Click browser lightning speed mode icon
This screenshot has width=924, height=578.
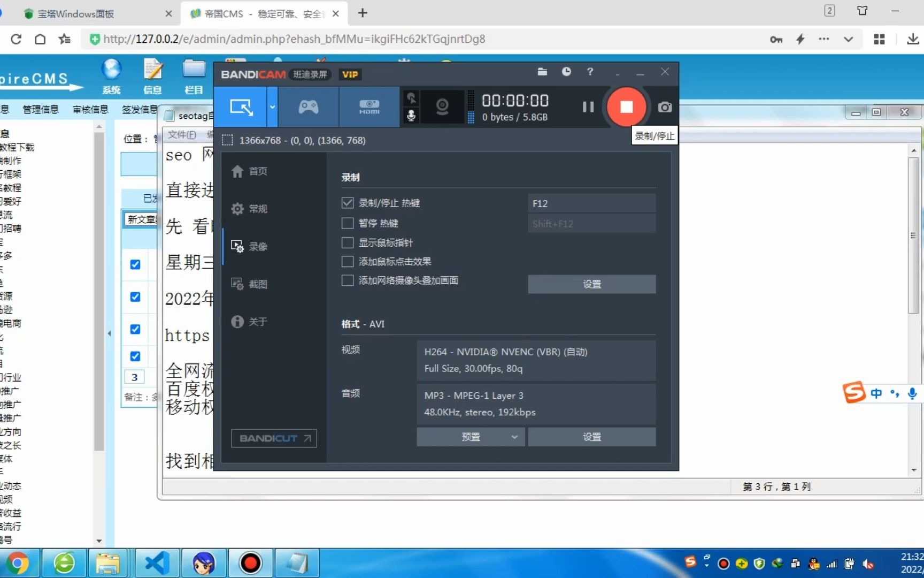[800, 39]
